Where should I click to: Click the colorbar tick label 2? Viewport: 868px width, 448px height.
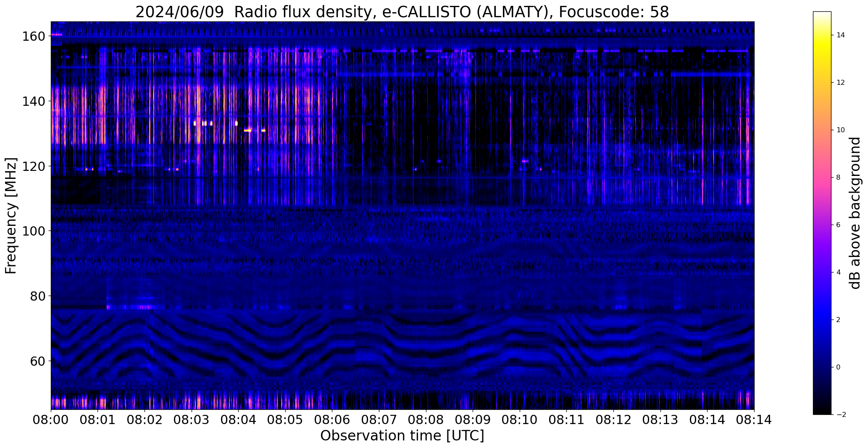click(x=839, y=320)
